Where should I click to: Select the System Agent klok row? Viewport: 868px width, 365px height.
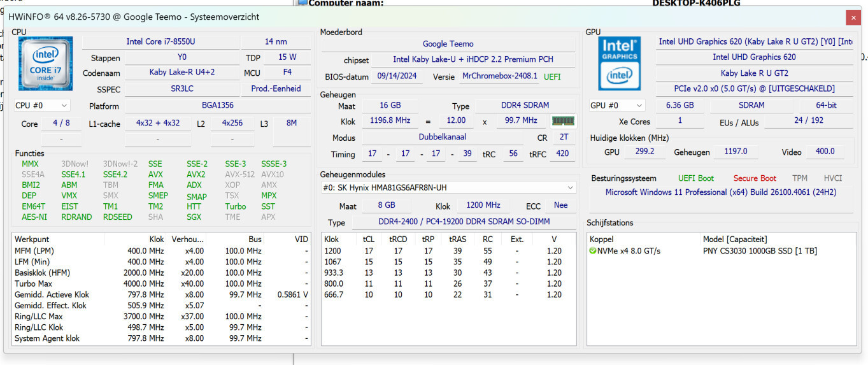click(x=161, y=338)
